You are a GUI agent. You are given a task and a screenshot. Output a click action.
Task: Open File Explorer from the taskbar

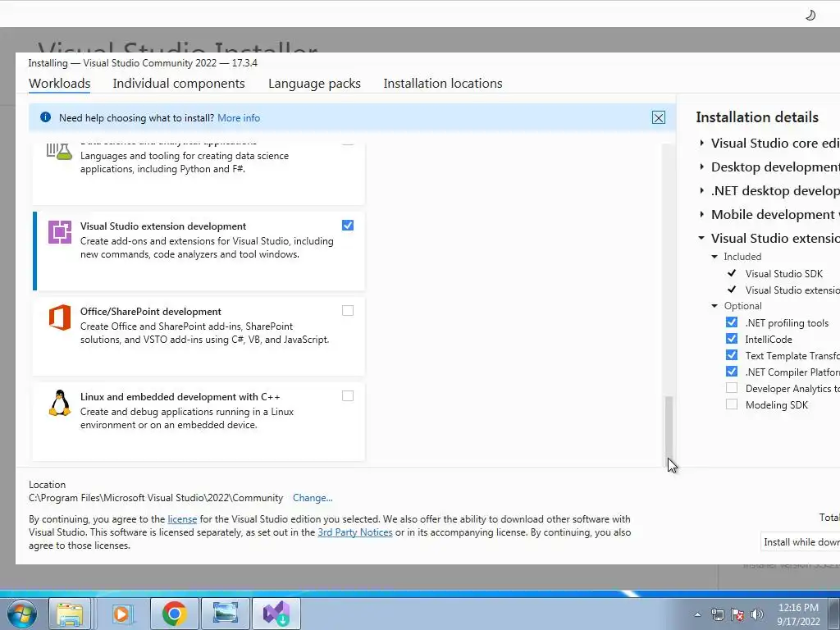coord(71,614)
